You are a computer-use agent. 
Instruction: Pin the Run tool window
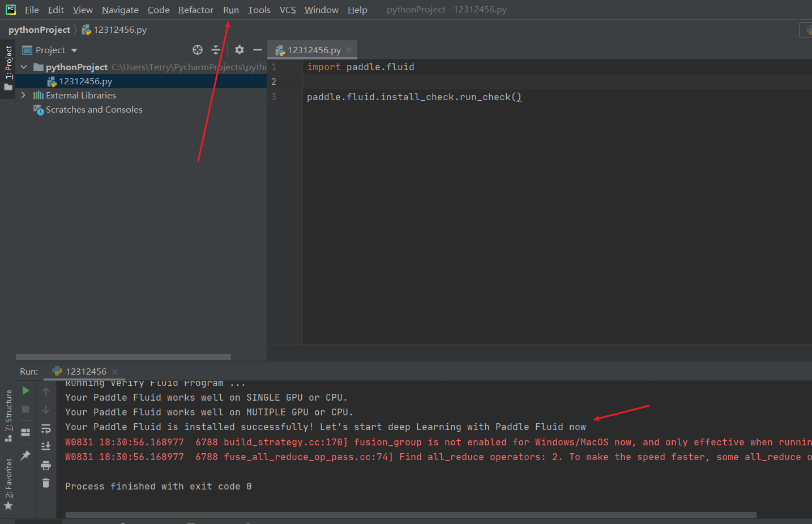(x=25, y=454)
